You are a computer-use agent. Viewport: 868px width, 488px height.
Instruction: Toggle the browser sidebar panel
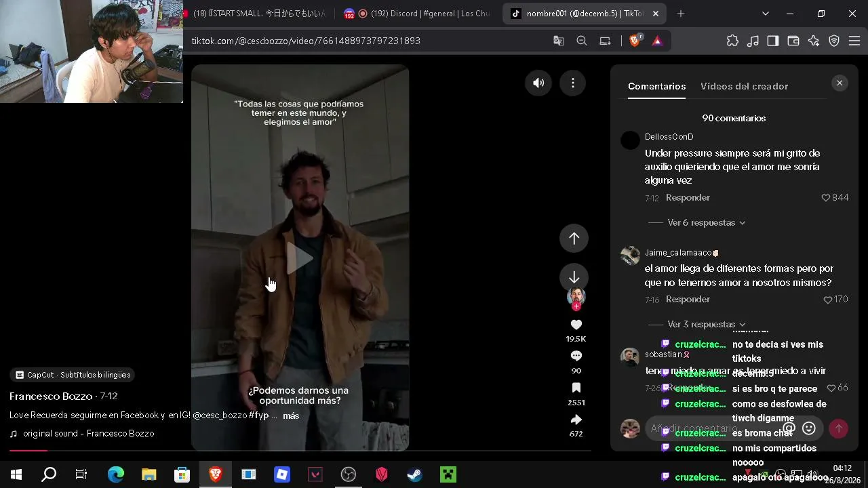(773, 41)
